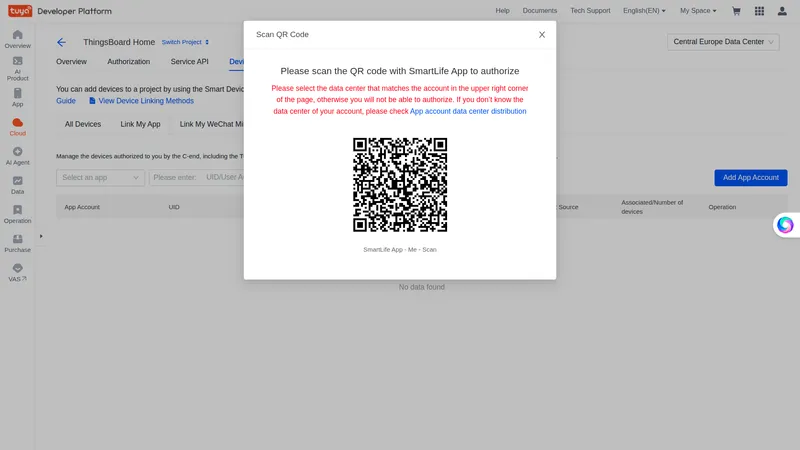The image size is (800, 450).
Task: Open Overview in the left sidebar
Action: click(x=17, y=39)
